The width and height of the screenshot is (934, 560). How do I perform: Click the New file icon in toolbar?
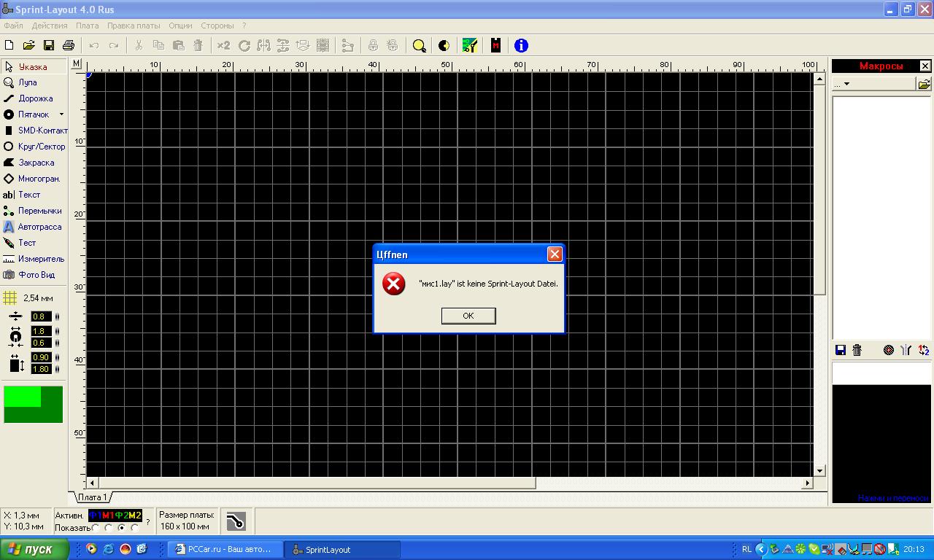point(9,45)
